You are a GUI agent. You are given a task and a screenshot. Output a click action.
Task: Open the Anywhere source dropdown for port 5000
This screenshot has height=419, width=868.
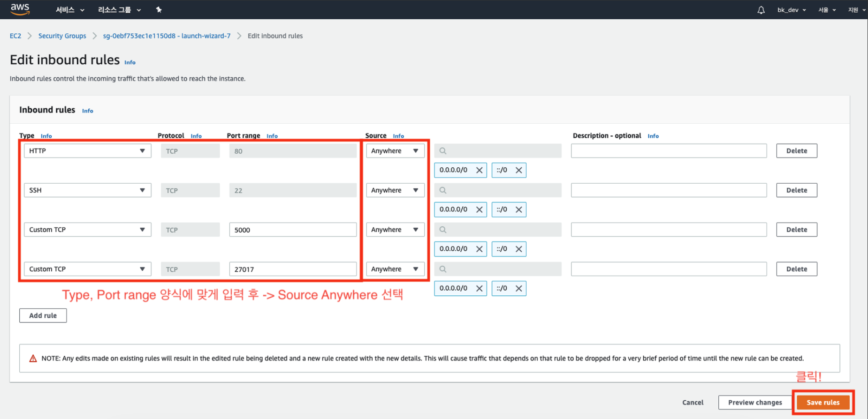(x=395, y=230)
